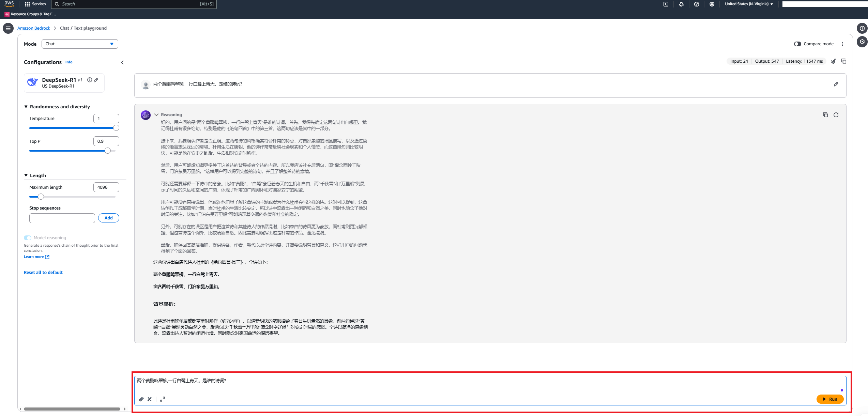Expand the prompt input box
868x416 pixels.
[163, 399]
